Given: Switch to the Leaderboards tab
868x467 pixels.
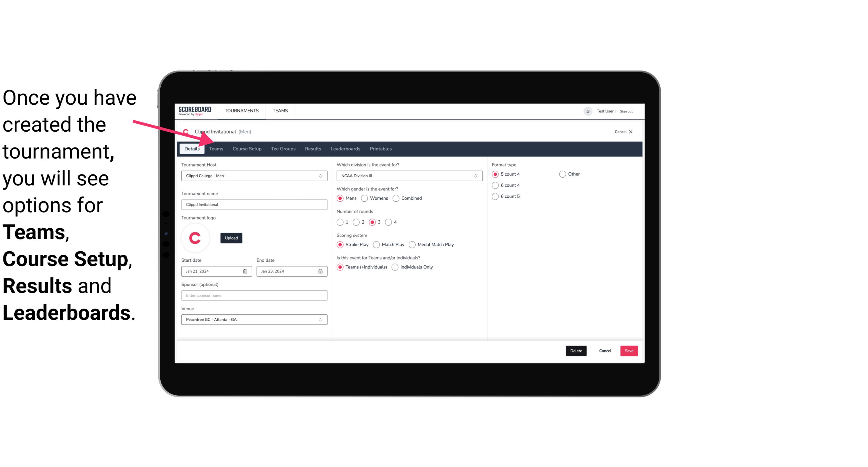Looking at the screenshot, I should click(345, 148).
